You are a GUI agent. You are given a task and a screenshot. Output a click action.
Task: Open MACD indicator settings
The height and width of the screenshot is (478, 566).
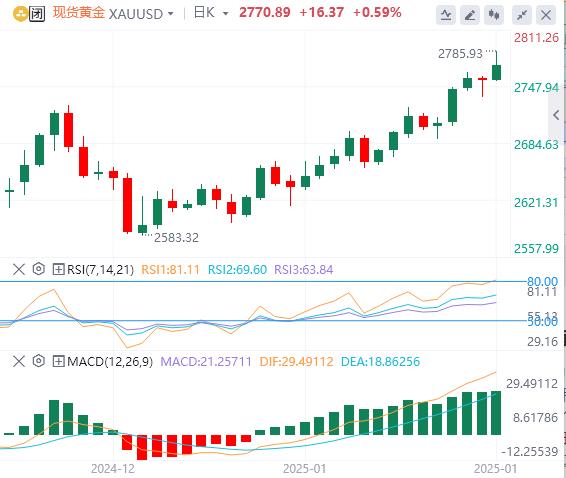[x=39, y=361]
